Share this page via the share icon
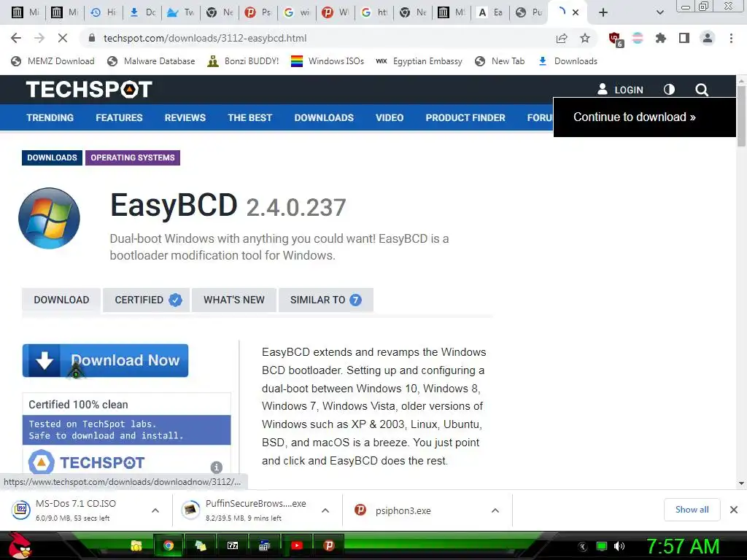This screenshot has width=747, height=560. [562, 39]
